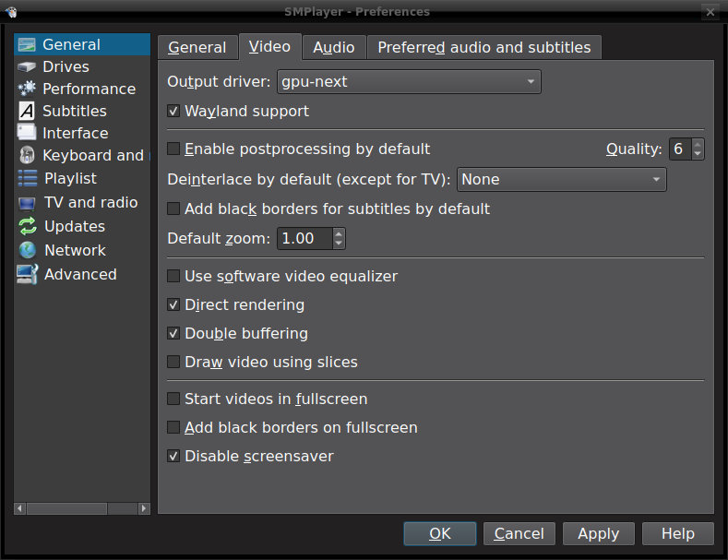Open the Deinterlace by default dropdown
The height and width of the screenshot is (560, 728).
pyautogui.click(x=561, y=179)
